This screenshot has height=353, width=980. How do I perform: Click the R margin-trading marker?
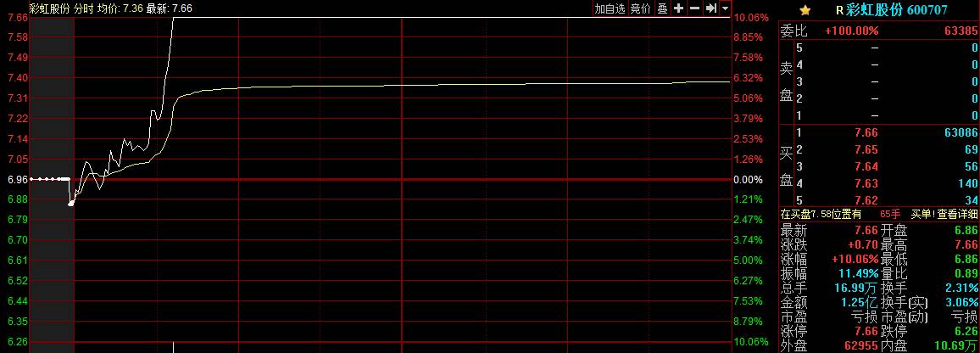pyautogui.click(x=839, y=10)
